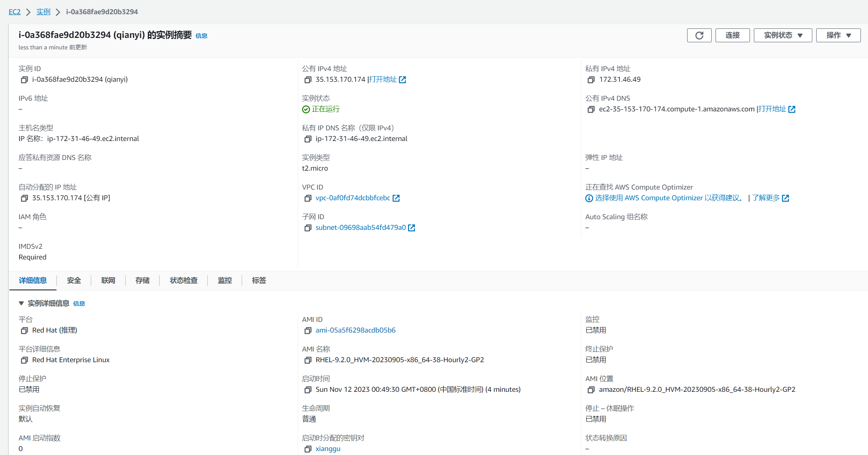Switch to the 存储 tab

(143, 280)
